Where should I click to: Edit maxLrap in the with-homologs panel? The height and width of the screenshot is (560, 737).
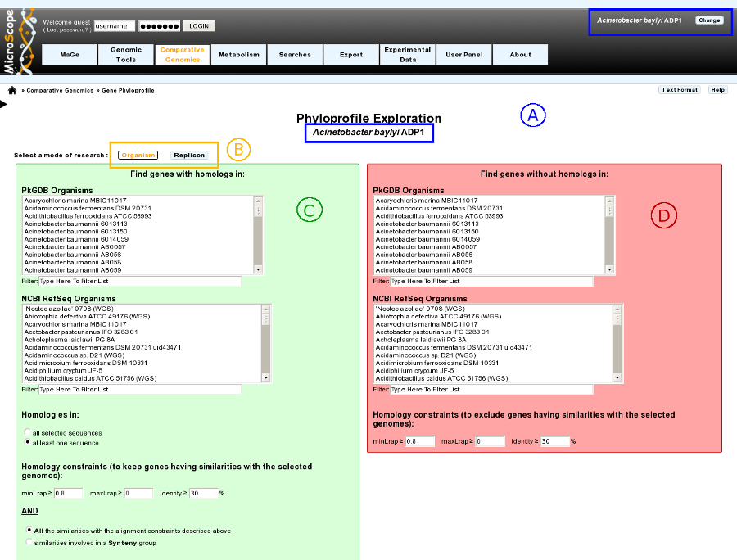[138, 493]
